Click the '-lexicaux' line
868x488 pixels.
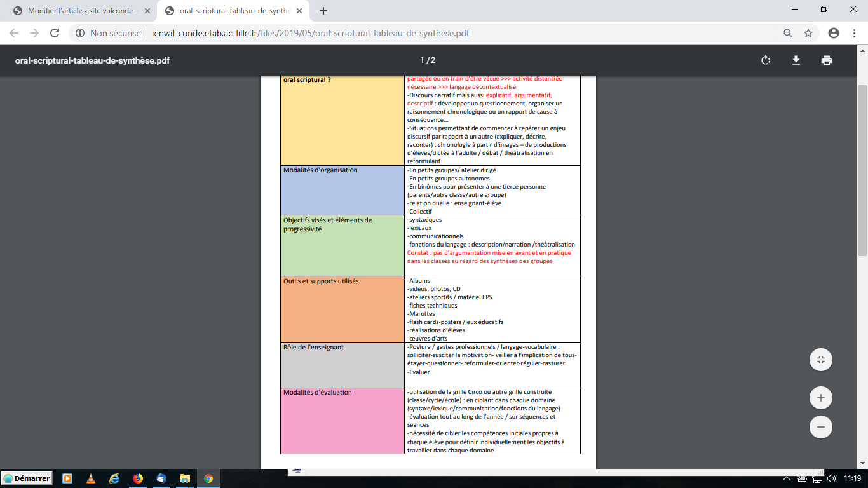pyautogui.click(x=419, y=228)
